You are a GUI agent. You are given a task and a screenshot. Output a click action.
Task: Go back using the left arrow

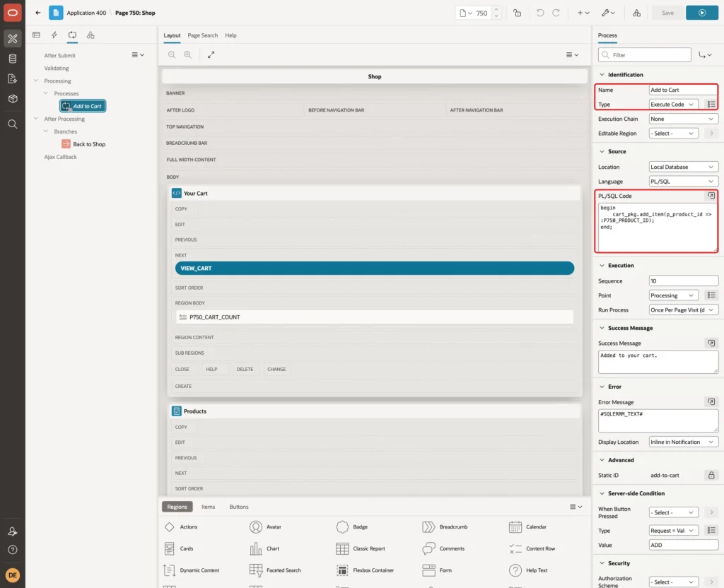(38, 13)
